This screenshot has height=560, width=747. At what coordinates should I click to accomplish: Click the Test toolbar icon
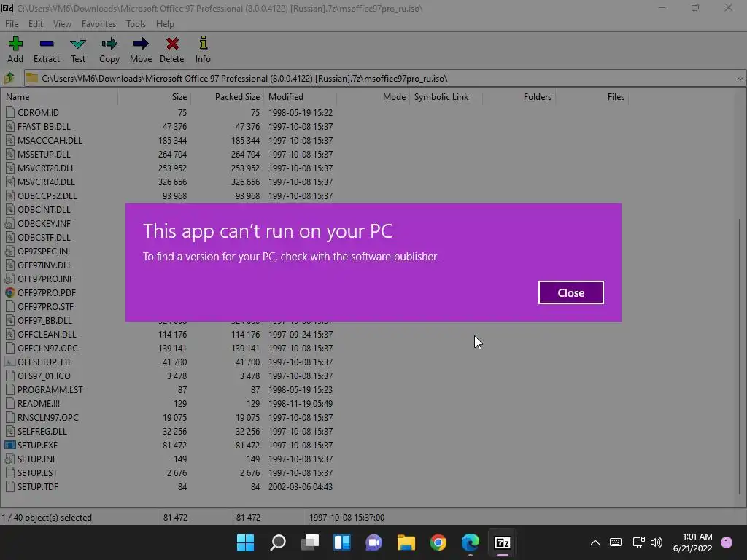(78, 44)
